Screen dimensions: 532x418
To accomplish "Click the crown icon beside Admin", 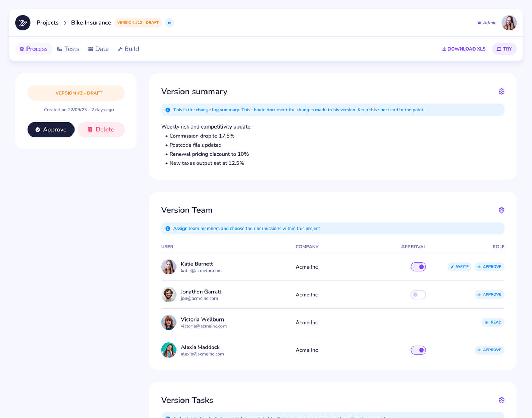I will pyautogui.click(x=479, y=23).
